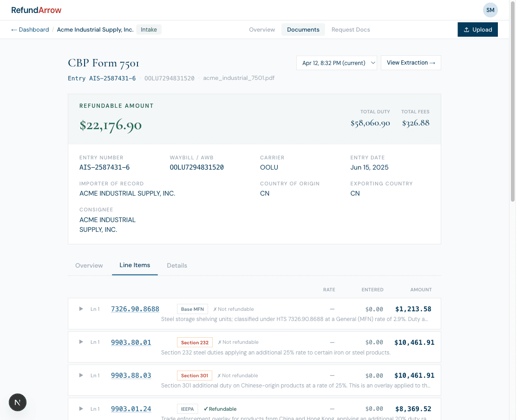Image resolution: width=516 pixels, height=420 pixels.
Task: Click the Base MFN badge on the first line
Action: (x=192, y=309)
